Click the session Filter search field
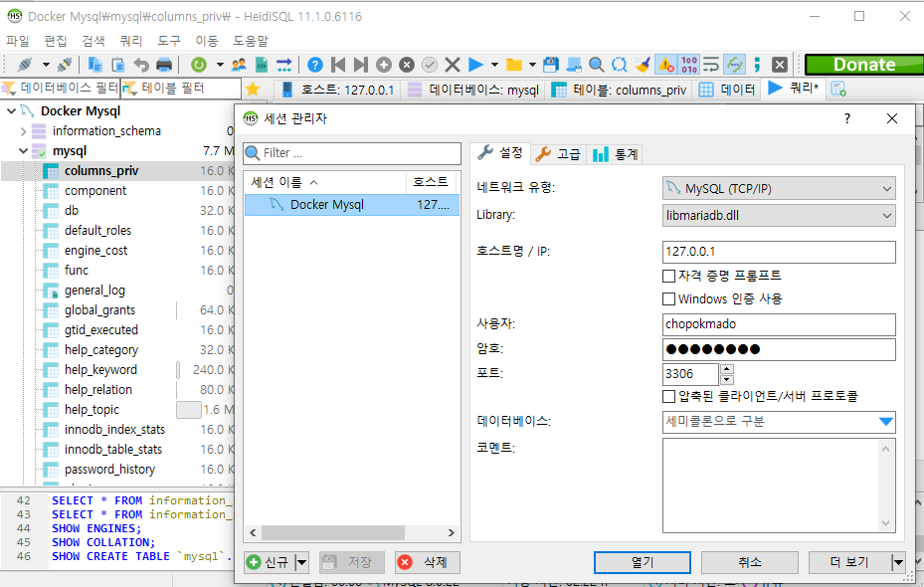Screen dimensions: 924x587 (x=352, y=153)
